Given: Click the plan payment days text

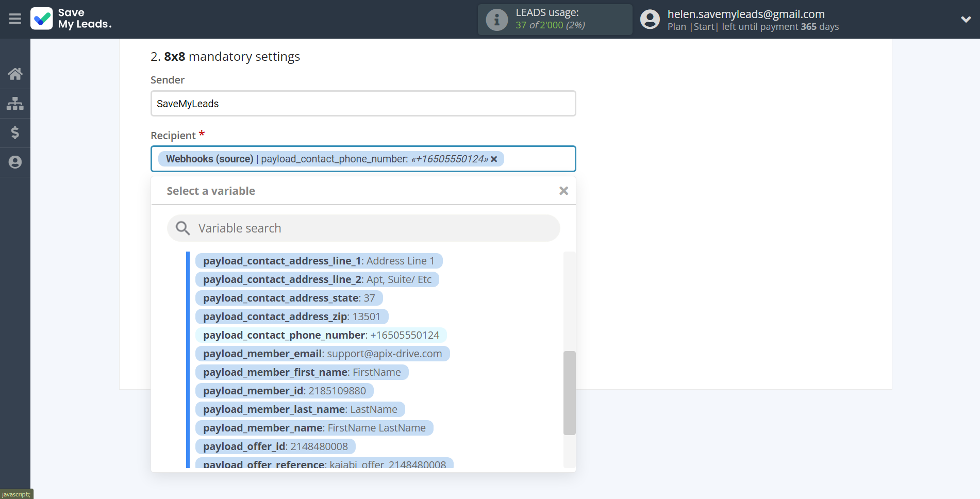Looking at the screenshot, I should coord(753,27).
